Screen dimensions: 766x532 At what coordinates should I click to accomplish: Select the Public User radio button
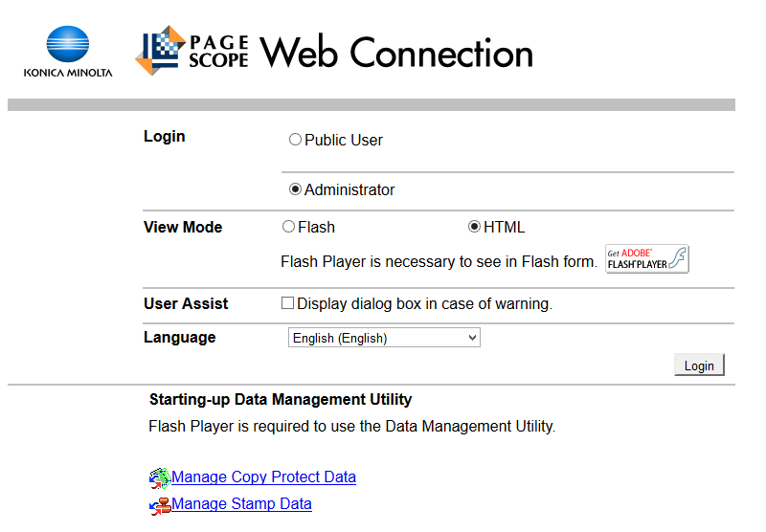[295, 140]
